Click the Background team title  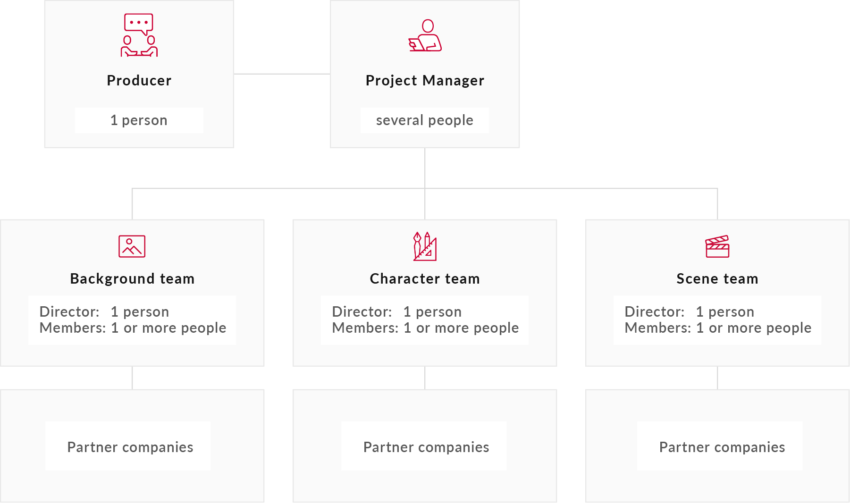[132, 279]
